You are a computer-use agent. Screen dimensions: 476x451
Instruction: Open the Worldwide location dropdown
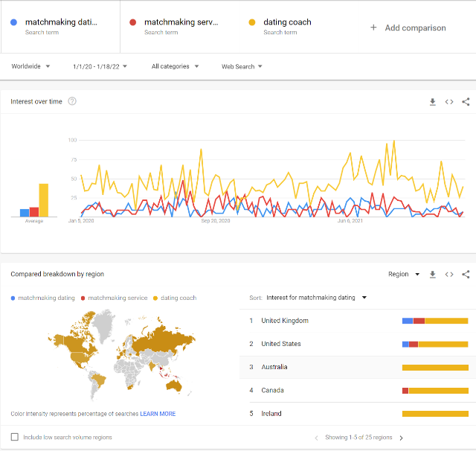[30, 66]
